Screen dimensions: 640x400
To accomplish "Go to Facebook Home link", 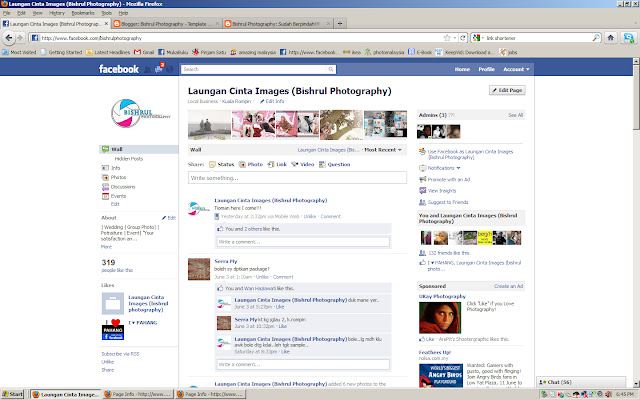I will pyautogui.click(x=462, y=69).
